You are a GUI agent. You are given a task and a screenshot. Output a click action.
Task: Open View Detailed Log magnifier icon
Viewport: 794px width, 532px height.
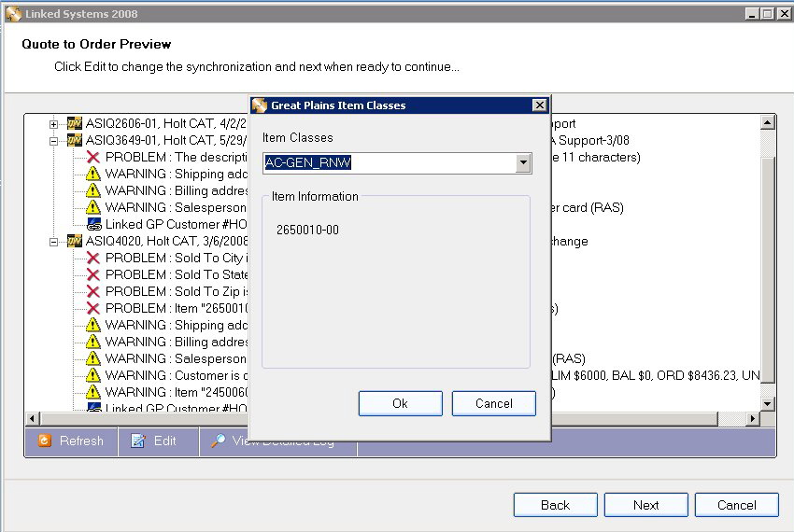[x=219, y=441]
